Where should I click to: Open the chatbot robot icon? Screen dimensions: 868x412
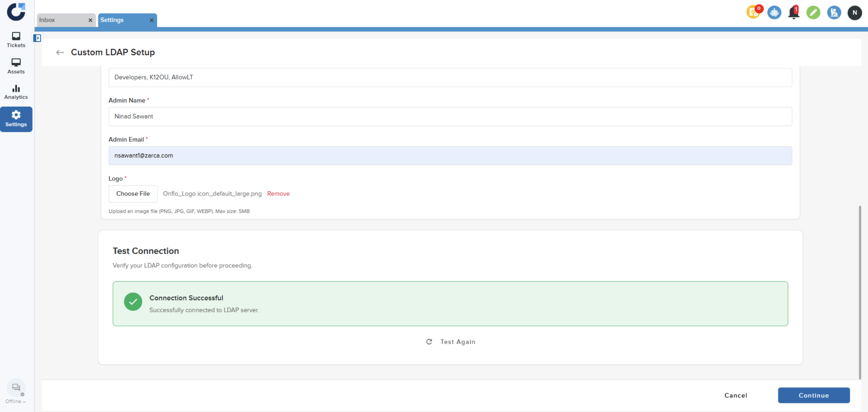[774, 13]
